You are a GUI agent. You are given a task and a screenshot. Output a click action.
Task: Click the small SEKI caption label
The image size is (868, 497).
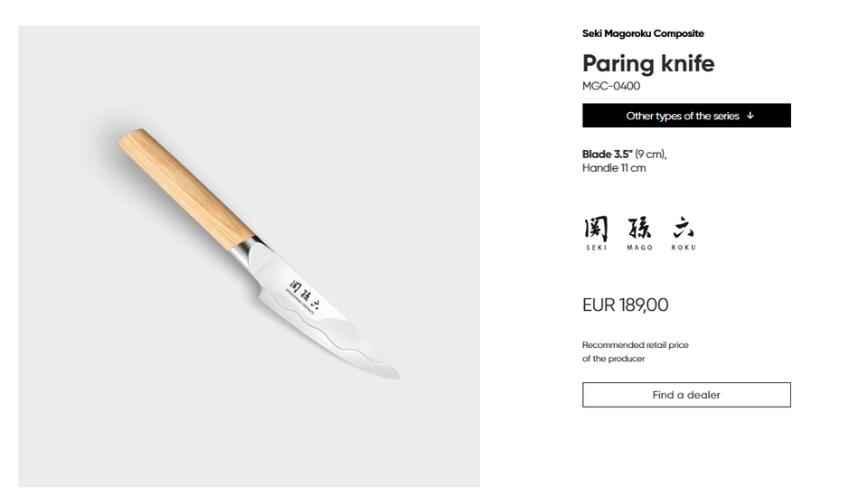click(596, 248)
